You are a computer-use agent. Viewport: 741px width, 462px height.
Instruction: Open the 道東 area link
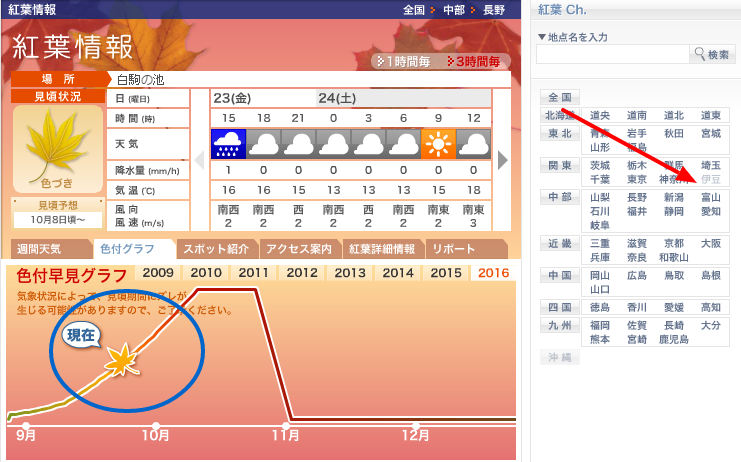coord(711,115)
